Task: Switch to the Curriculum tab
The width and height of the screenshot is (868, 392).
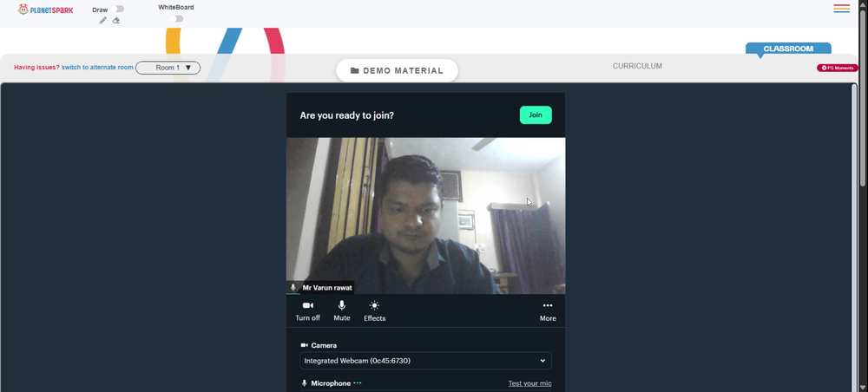Action: pos(637,66)
